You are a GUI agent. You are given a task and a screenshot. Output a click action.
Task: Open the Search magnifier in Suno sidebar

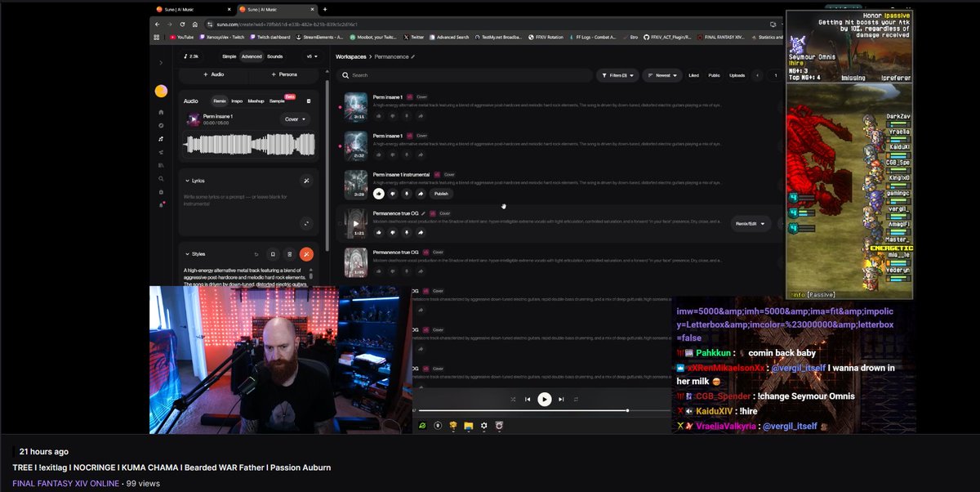click(x=161, y=179)
